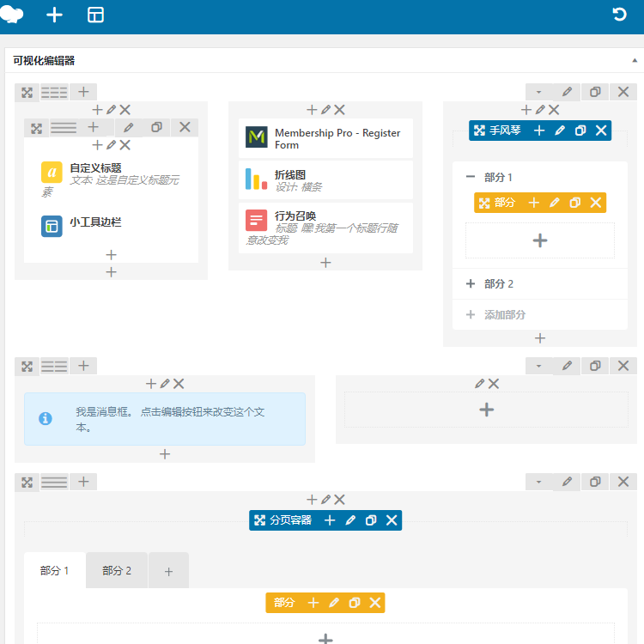This screenshot has height=644, width=644.
Task: Delete the column containing Membership Pro element
Action: tap(340, 110)
